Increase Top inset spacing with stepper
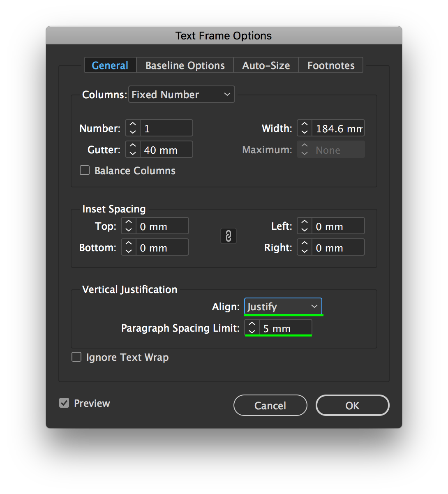 128,222
